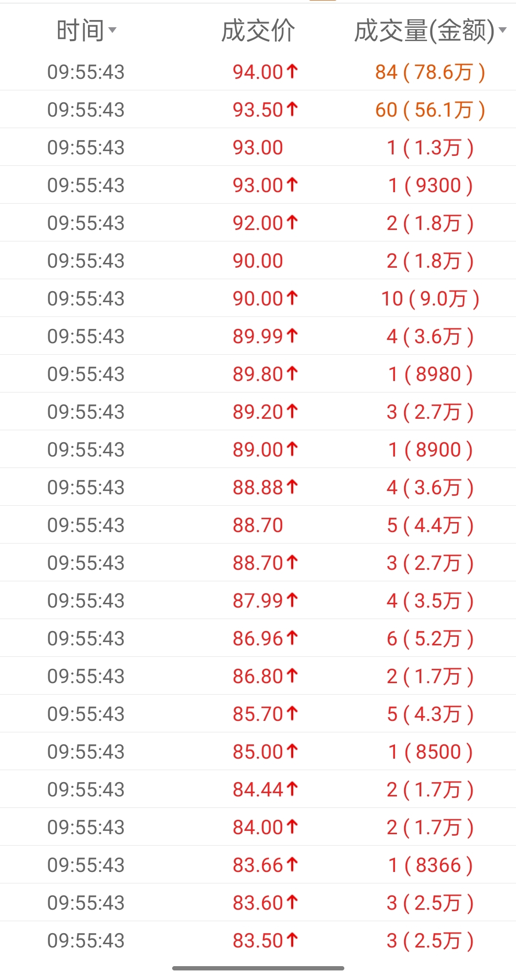Select the 成交价 column header
516x980 pixels.
pyautogui.click(x=258, y=31)
